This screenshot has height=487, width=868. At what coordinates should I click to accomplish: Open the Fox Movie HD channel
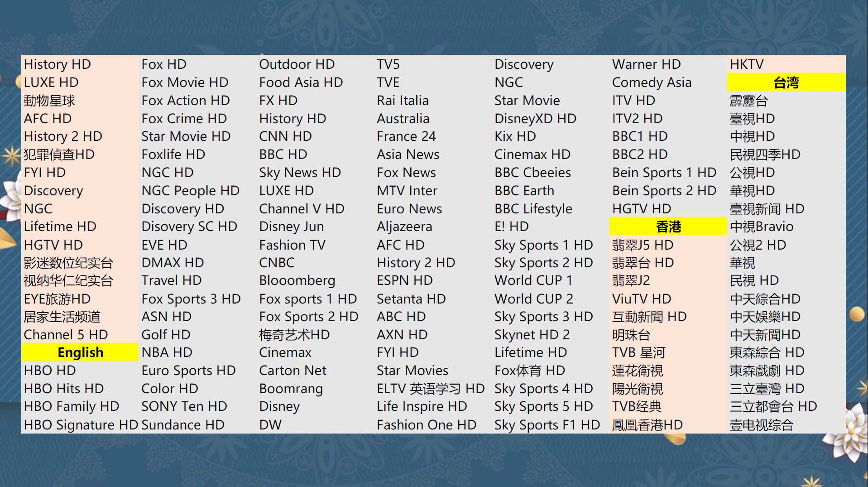point(185,82)
